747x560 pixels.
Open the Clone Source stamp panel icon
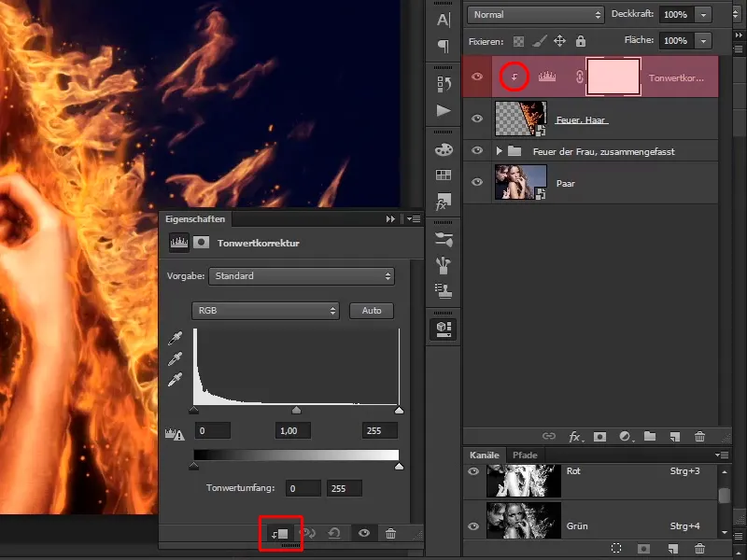[444, 290]
